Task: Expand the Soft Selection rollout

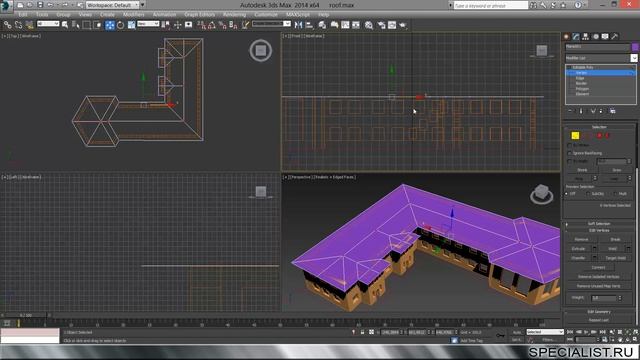Action: tap(599, 224)
